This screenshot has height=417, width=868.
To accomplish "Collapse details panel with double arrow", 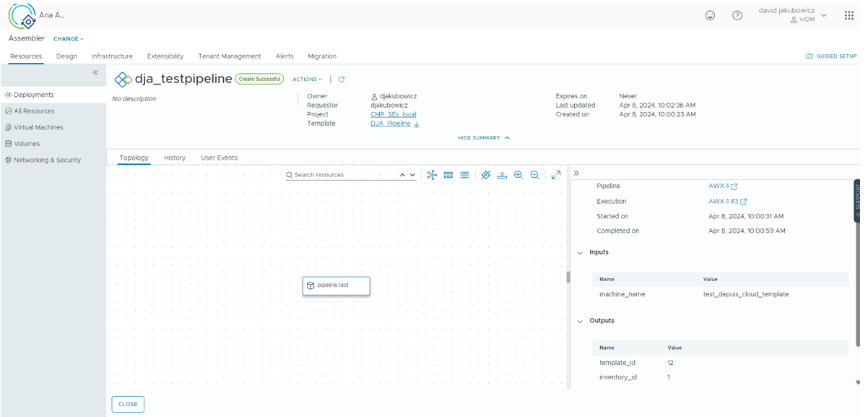I will [x=576, y=173].
